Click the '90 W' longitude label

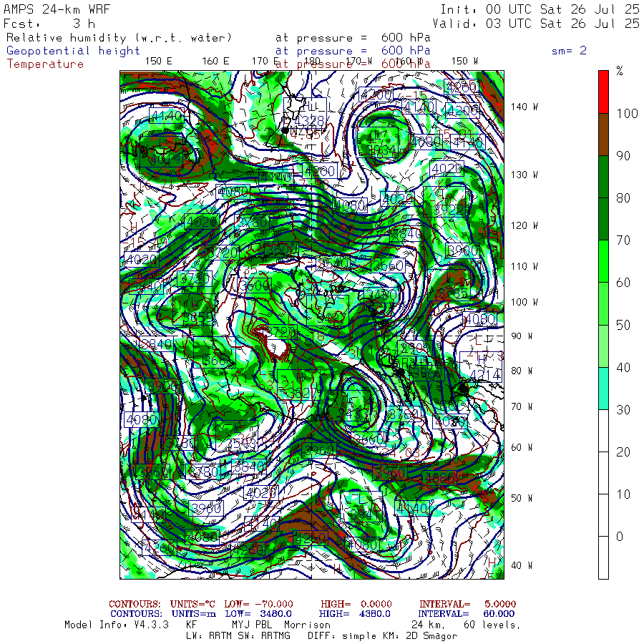click(522, 336)
